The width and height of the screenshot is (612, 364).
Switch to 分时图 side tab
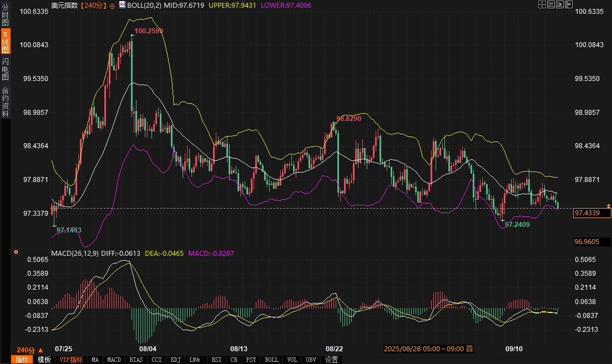[5, 15]
